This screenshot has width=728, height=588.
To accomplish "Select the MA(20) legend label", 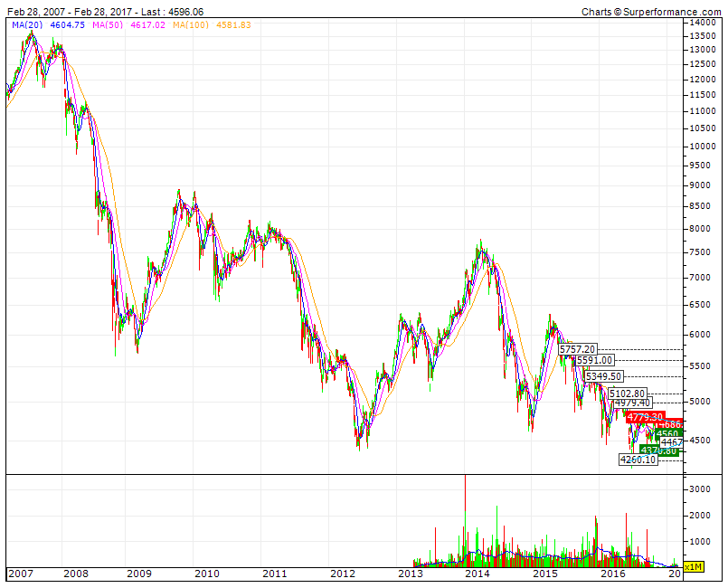I will (27, 24).
